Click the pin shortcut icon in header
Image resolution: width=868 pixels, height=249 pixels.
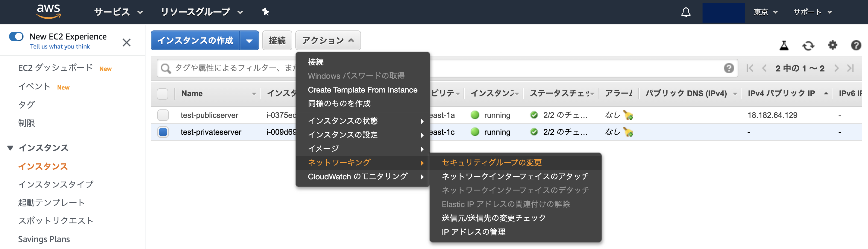266,12
